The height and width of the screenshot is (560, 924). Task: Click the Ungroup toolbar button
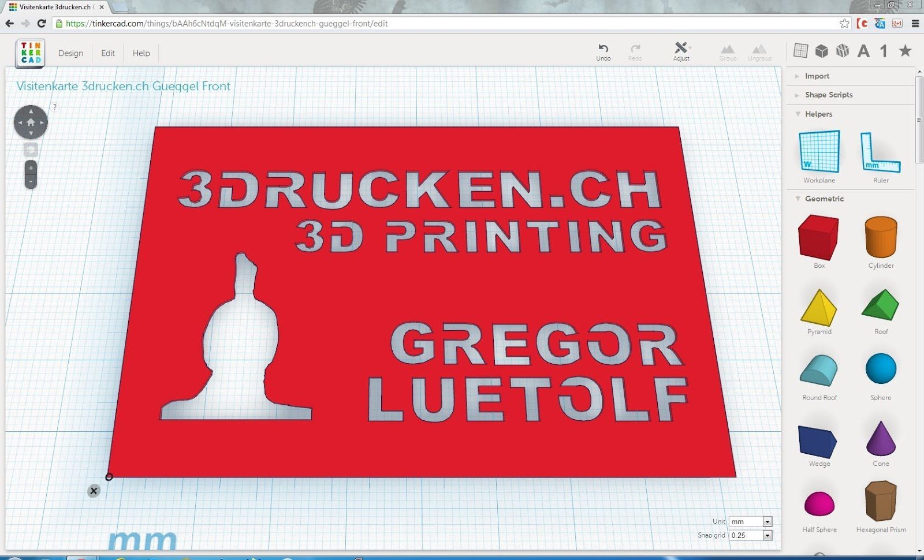[759, 52]
